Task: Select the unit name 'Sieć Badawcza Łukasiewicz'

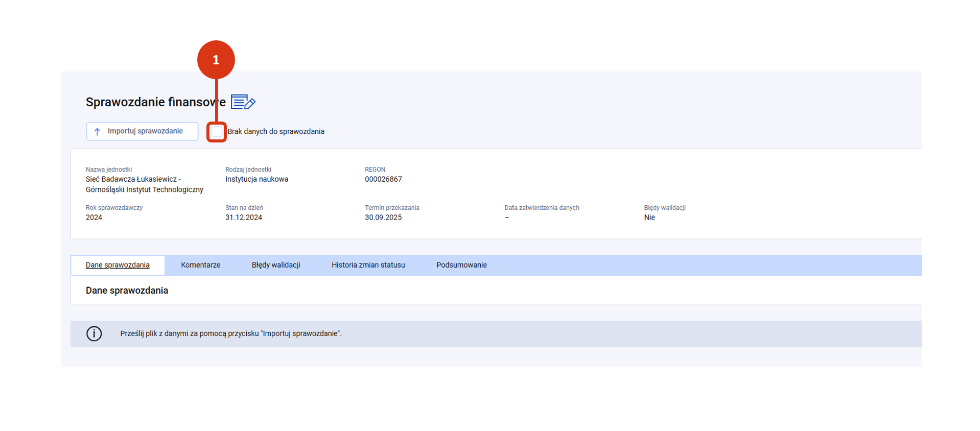Action: 145,184
